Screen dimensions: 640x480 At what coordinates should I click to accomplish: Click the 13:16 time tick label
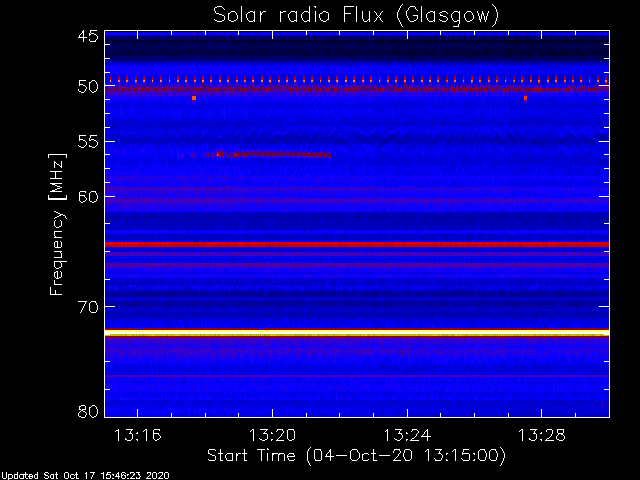click(138, 435)
